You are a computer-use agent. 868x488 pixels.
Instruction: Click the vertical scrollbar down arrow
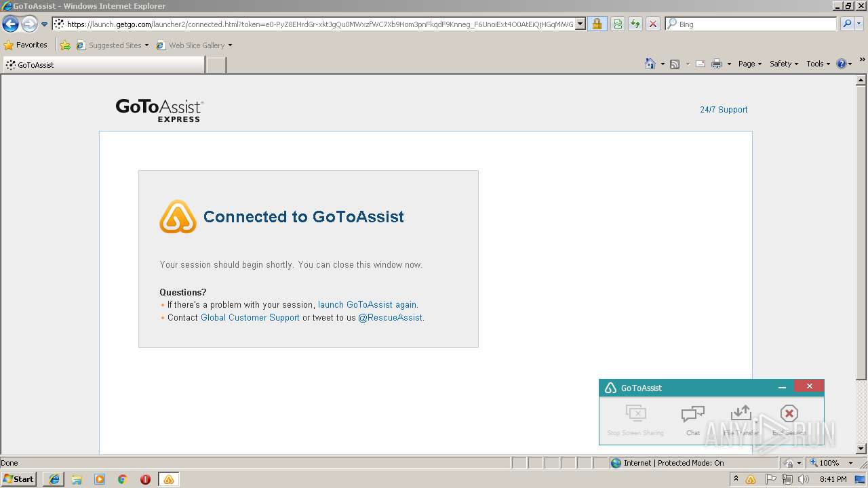(861, 449)
